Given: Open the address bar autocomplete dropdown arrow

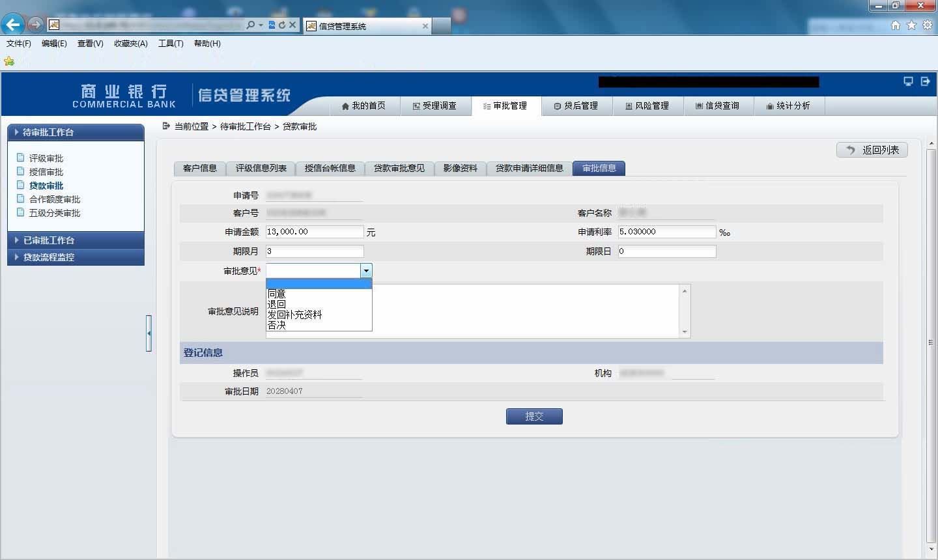Looking at the screenshot, I should click(x=261, y=25).
